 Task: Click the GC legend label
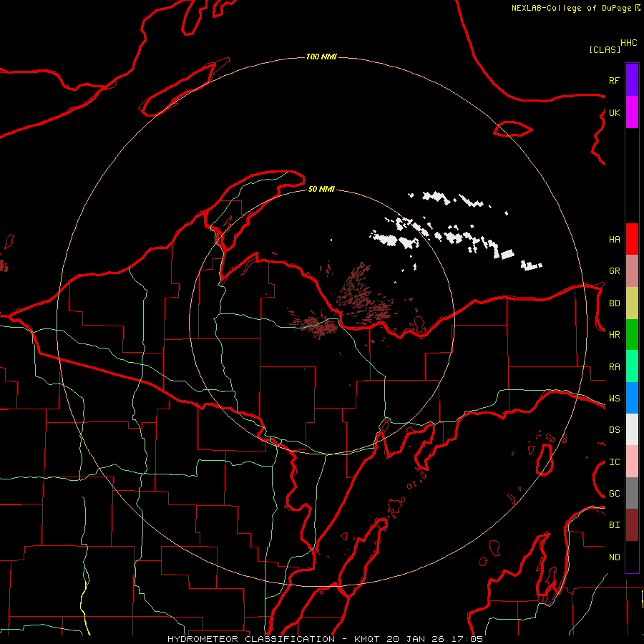coord(615,494)
